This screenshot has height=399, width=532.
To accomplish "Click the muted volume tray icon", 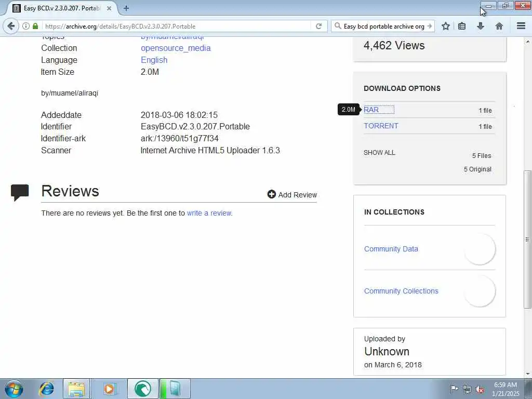I will point(480,389).
